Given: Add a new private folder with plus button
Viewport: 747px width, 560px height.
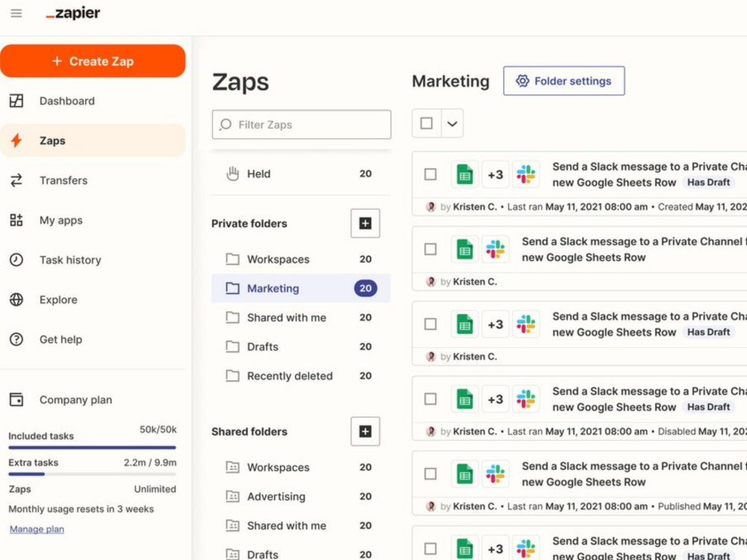Looking at the screenshot, I should (x=365, y=223).
